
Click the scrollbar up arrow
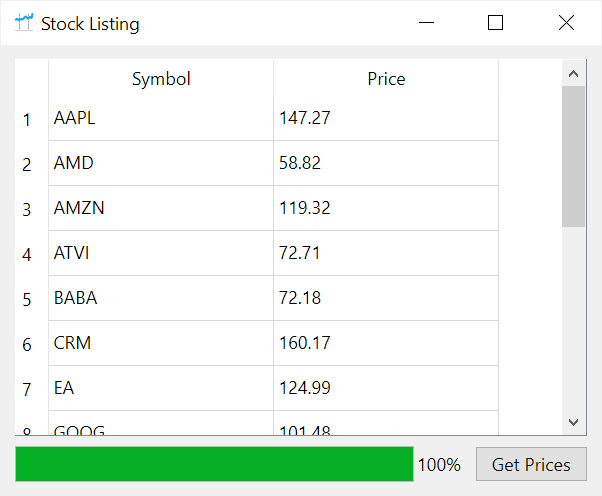[x=573, y=73]
